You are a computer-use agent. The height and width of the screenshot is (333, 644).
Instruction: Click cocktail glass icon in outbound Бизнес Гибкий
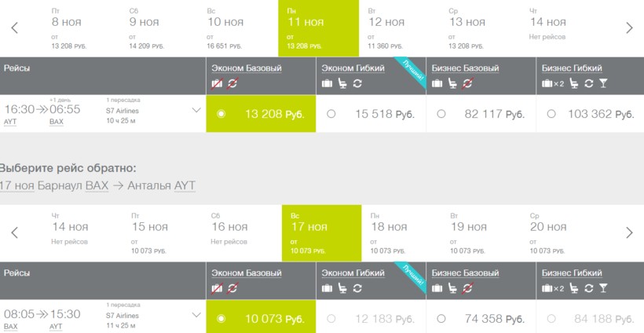click(x=603, y=83)
